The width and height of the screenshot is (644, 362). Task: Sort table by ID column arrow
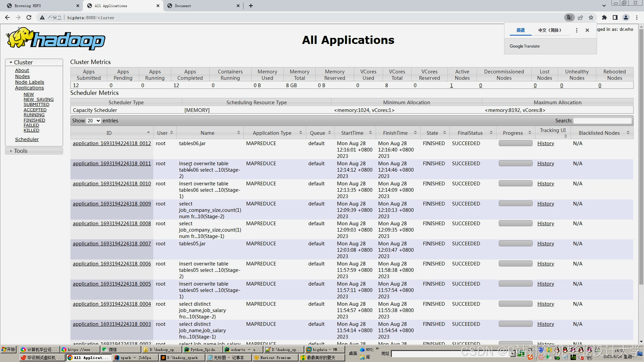pos(148,133)
